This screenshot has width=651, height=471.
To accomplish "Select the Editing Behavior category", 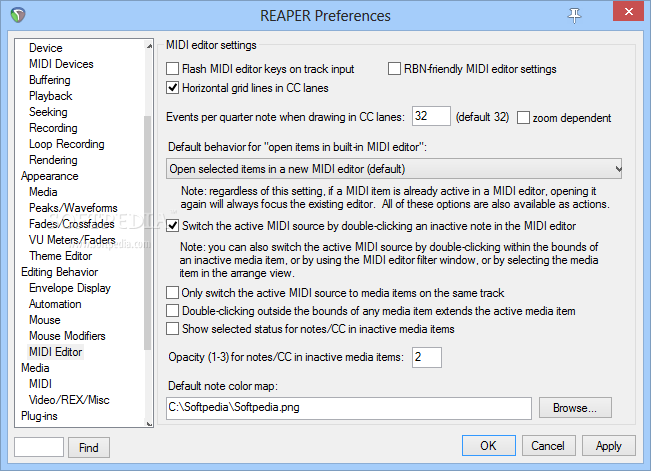I will (60, 272).
